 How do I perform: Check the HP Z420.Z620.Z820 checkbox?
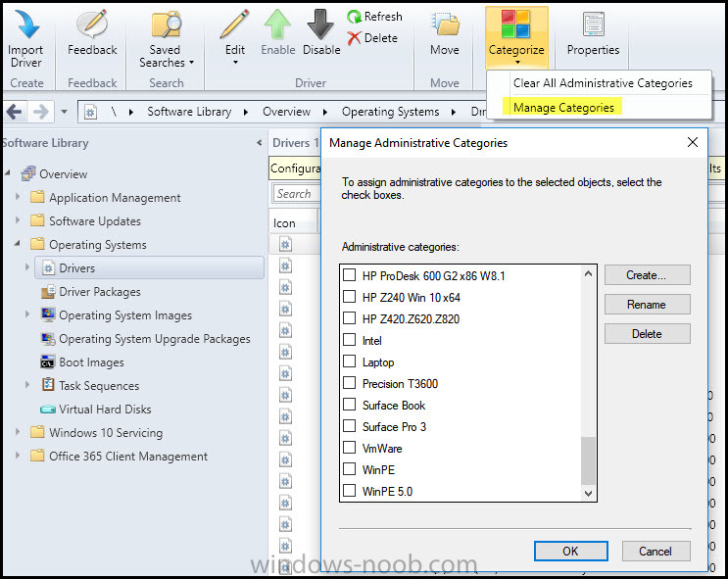[x=349, y=318]
